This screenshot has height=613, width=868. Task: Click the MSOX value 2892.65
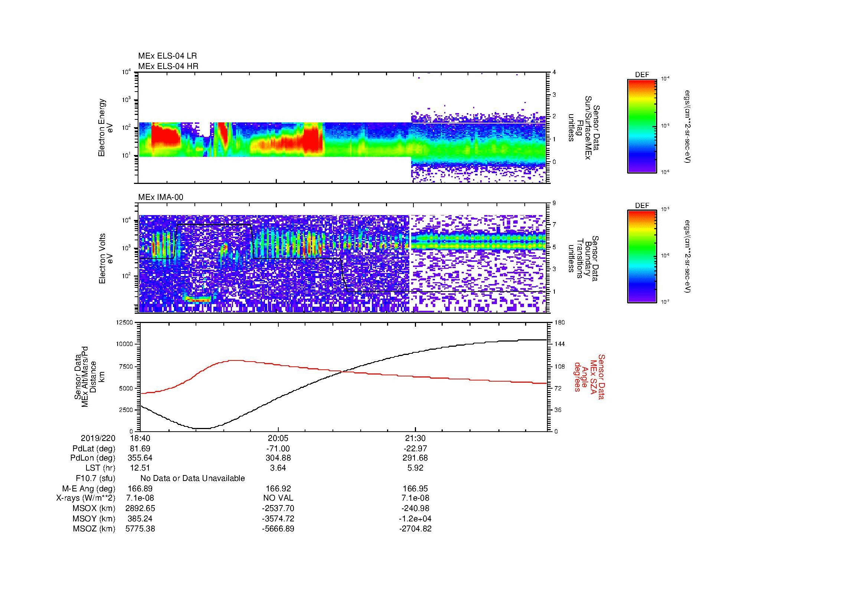coord(140,509)
